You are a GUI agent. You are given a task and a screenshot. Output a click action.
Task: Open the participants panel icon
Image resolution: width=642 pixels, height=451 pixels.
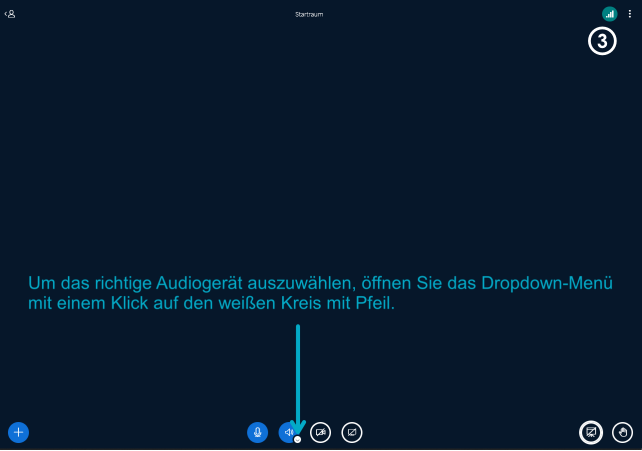coord(10,14)
